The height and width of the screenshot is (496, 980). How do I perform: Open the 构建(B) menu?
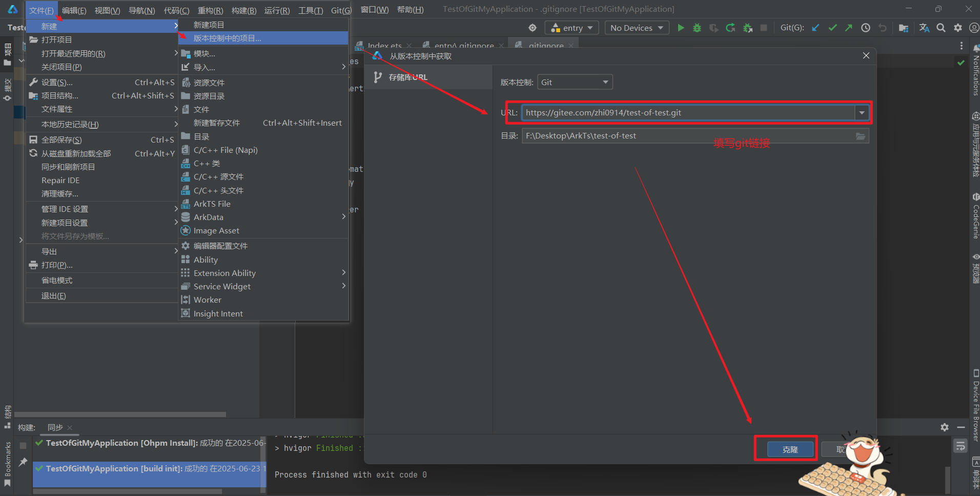[x=243, y=10]
